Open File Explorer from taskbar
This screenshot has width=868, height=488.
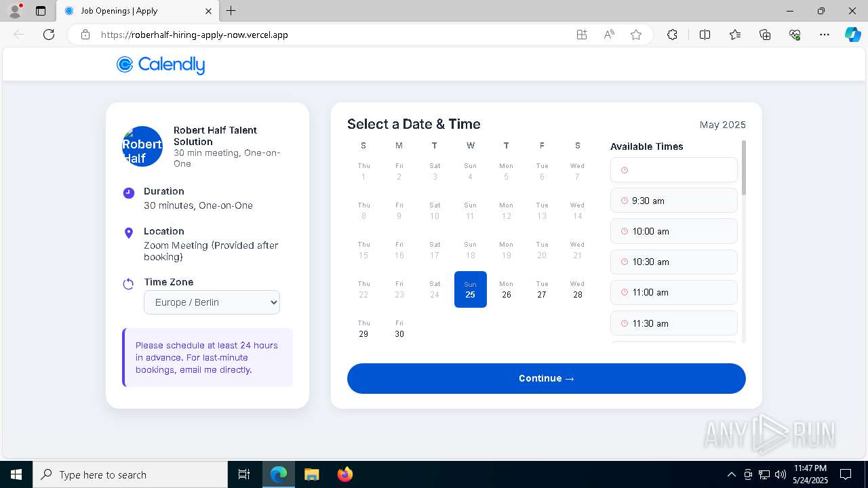pyautogui.click(x=311, y=474)
